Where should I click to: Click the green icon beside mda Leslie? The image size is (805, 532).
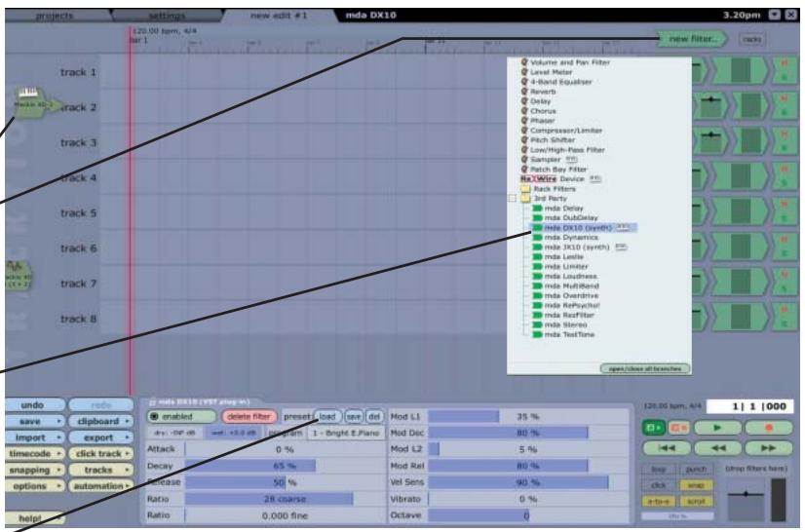coord(537,257)
